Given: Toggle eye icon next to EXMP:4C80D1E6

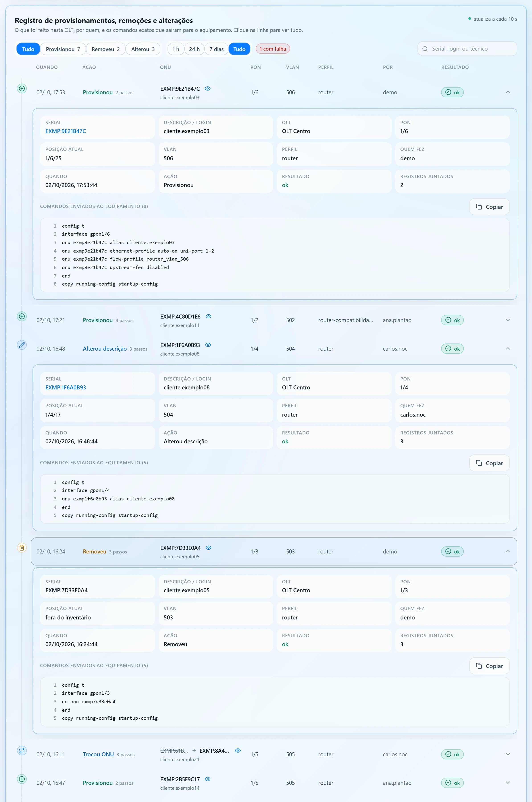Looking at the screenshot, I should (209, 316).
